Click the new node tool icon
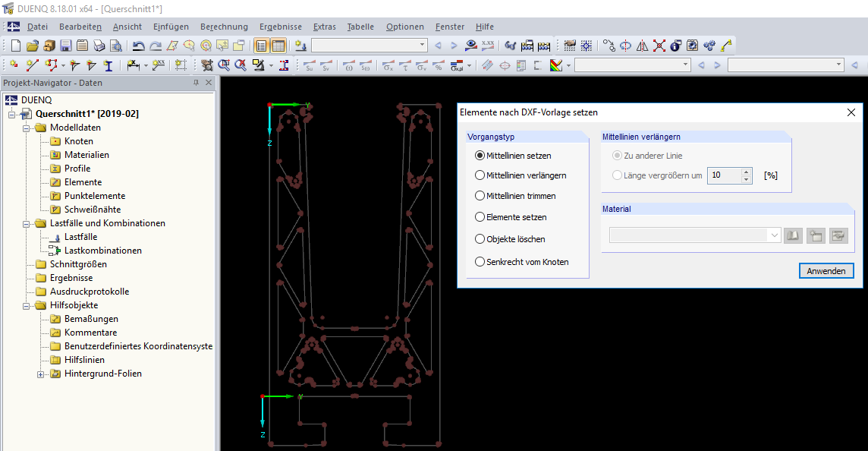This screenshot has height=451, width=868. pos(14,65)
